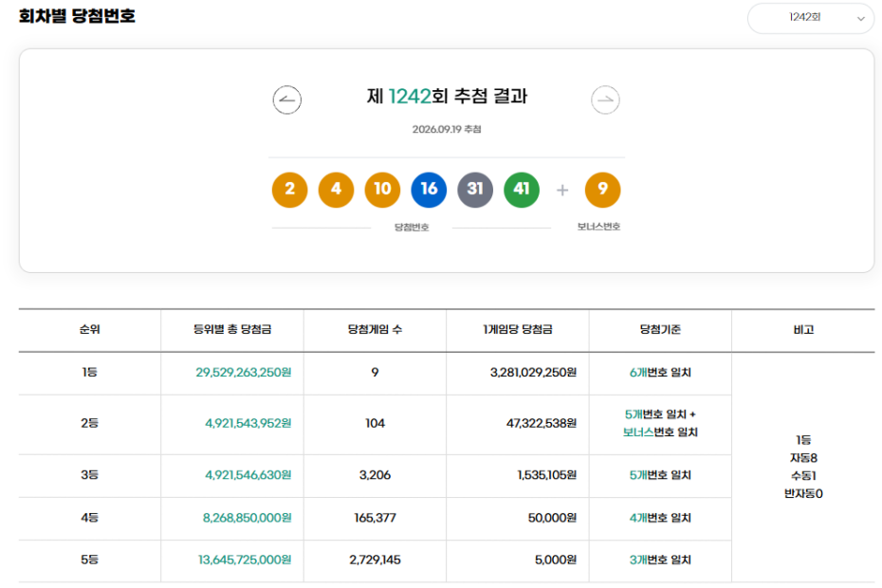Click the green ball numbered 41
882x588 pixels.
coord(522,190)
